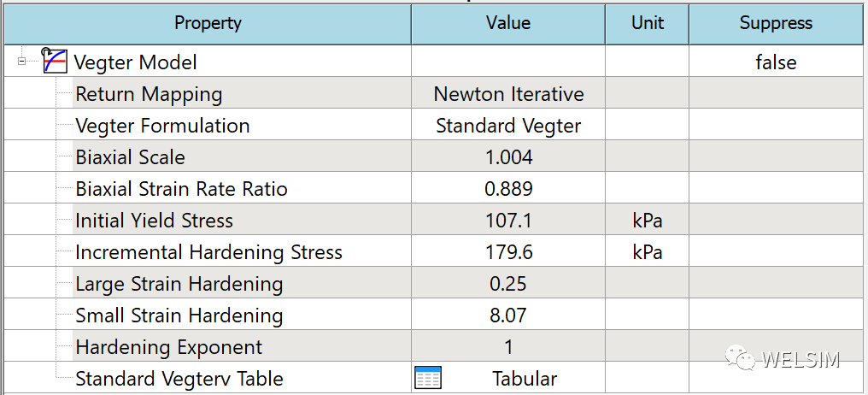Click the Vegter Model curve icon

(x=55, y=61)
